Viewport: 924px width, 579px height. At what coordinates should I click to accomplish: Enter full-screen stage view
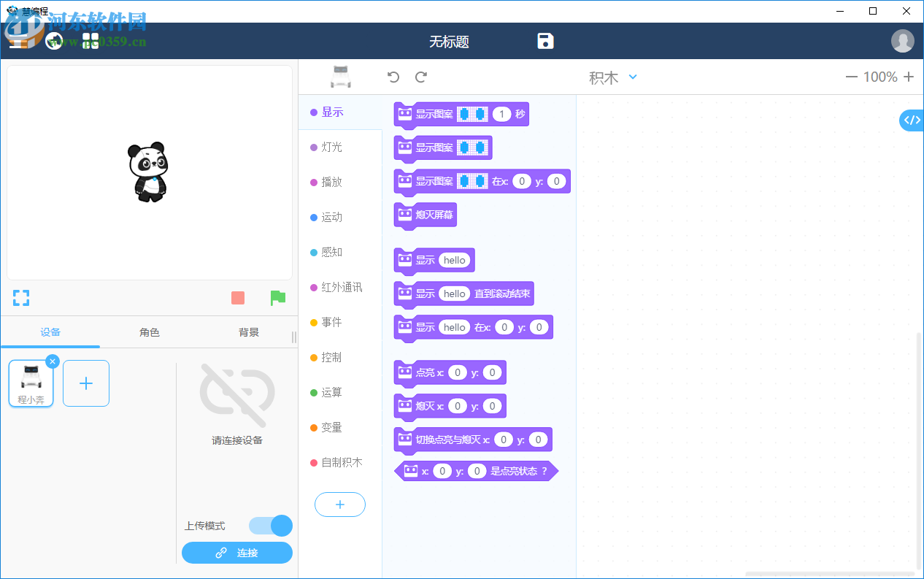(x=20, y=297)
